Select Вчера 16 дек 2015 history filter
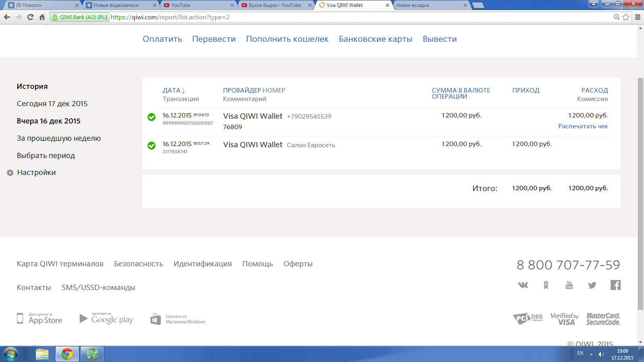Image resolution: width=644 pixels, height=362 pixels. coord(48,121)
